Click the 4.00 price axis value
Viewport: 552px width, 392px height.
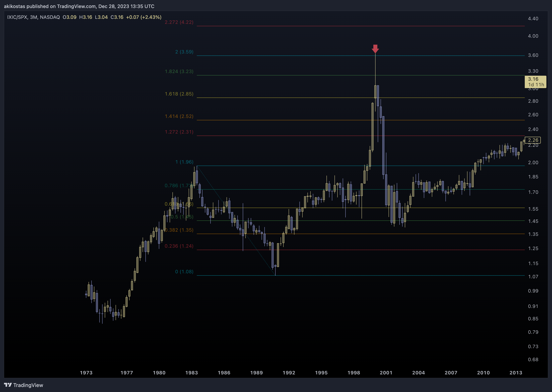click(533, 36)
